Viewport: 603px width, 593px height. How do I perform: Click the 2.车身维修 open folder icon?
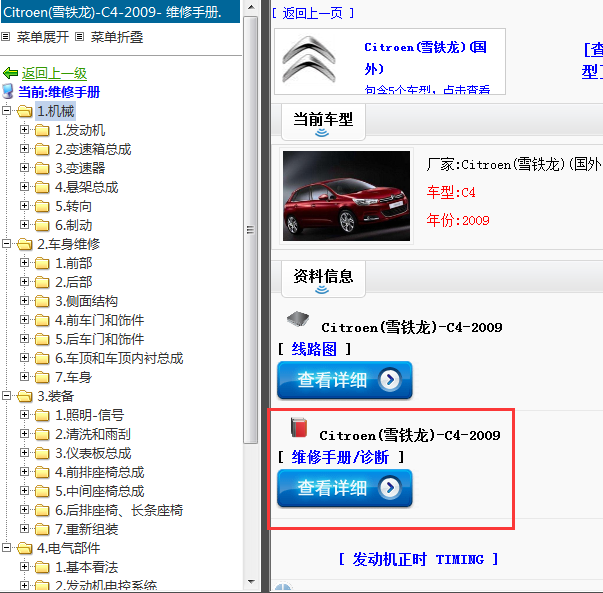click(25, 244)
